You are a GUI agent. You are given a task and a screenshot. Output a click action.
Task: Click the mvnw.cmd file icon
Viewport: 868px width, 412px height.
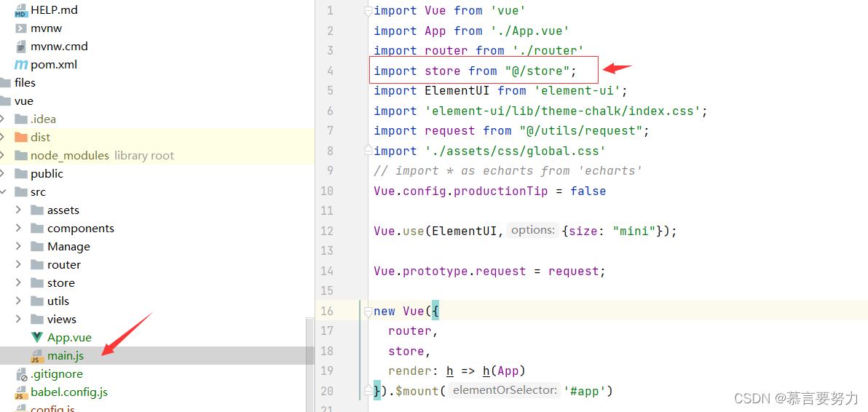tap(21, 47)
